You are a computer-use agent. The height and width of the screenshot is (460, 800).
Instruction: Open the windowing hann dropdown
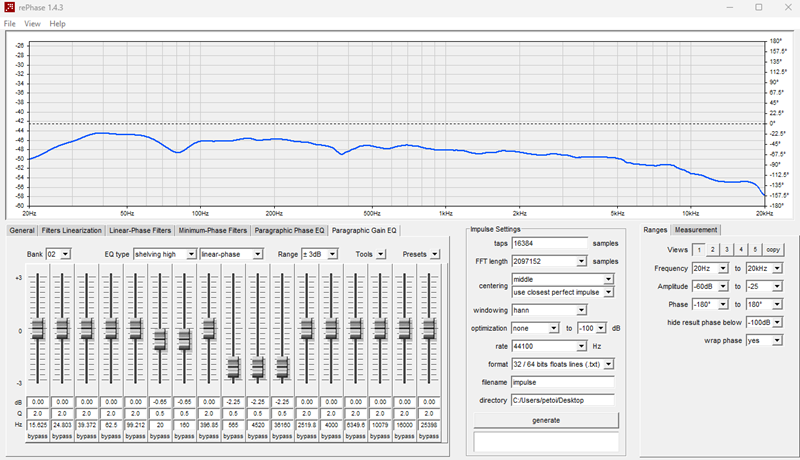pos(549,310)
